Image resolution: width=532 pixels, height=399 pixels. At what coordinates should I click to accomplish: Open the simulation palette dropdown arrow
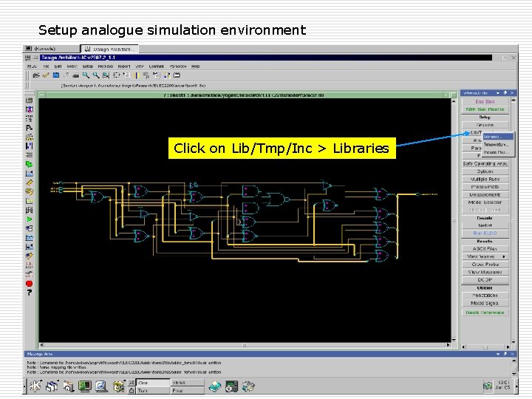point(498,93)
